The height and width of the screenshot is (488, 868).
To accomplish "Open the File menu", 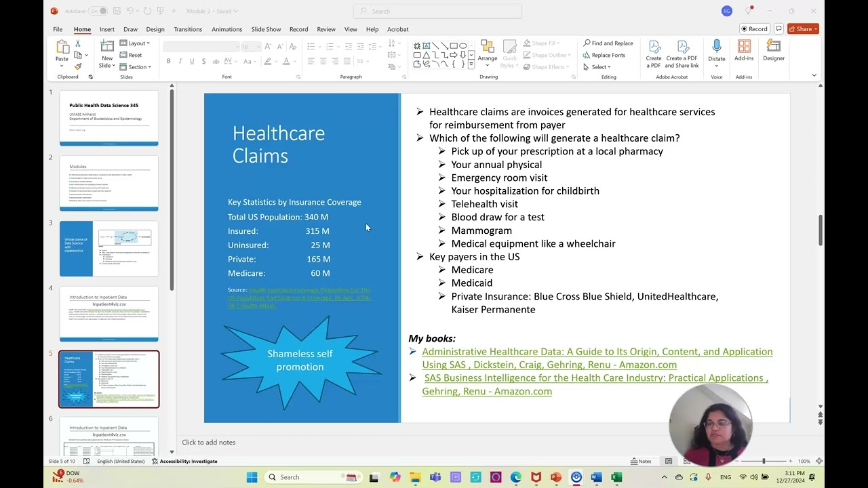I will (58, 29).
